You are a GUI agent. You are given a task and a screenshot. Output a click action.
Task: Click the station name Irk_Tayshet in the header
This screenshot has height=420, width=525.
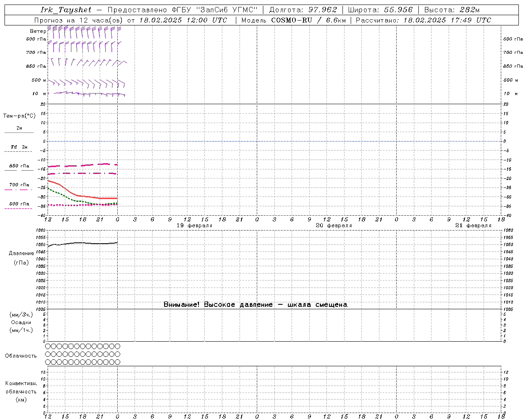coord(66,10)
